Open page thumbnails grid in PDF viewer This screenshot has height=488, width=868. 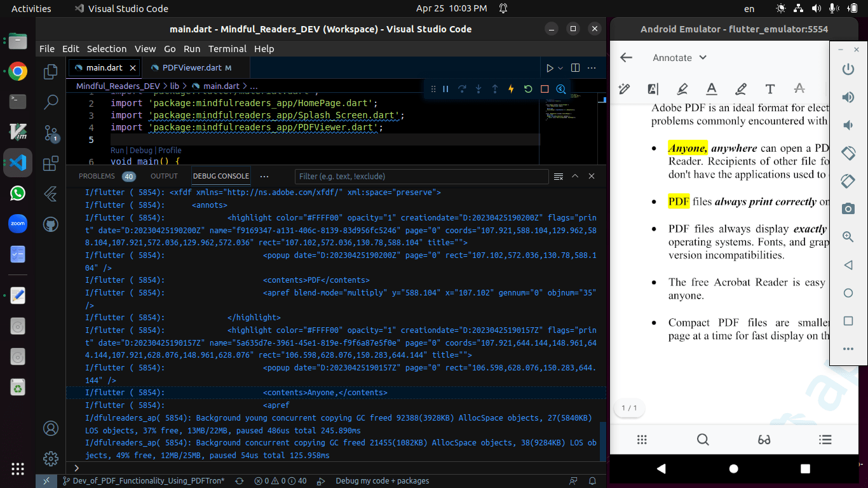(642, 440)
